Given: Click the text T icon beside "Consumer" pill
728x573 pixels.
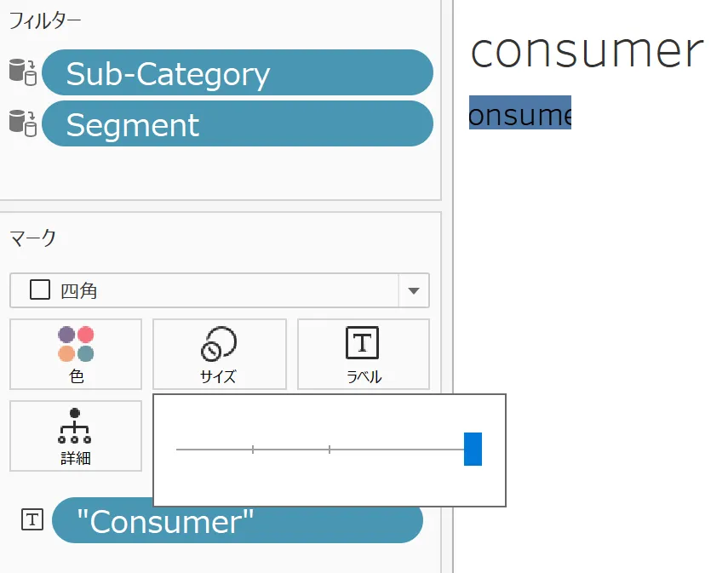Looking at the screenshot, I should 32,519.
